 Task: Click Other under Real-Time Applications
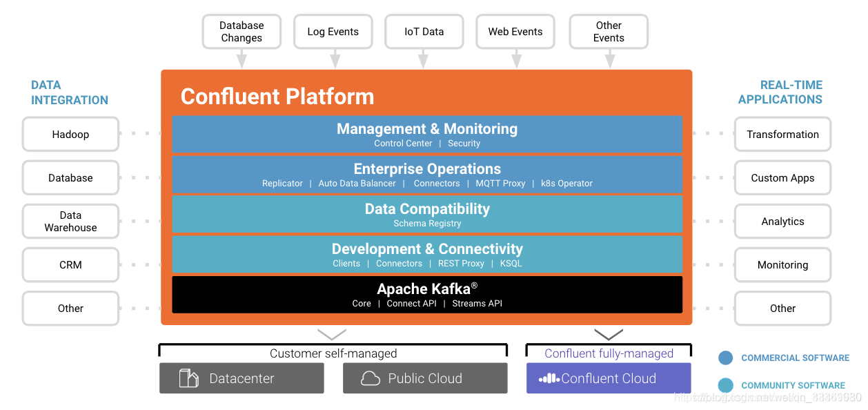coord(782,309)
